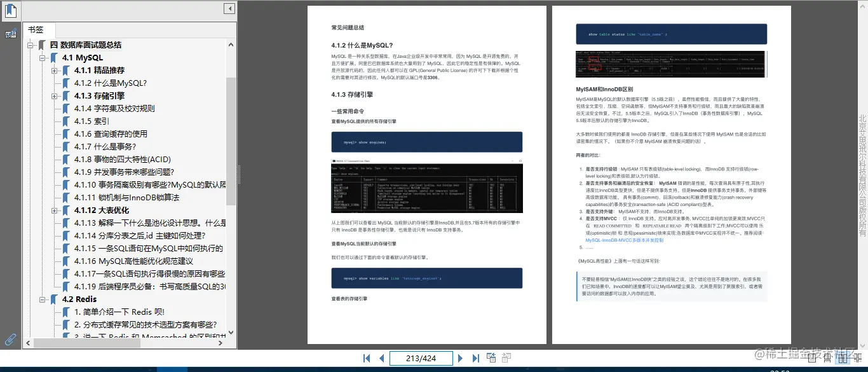Collapse the navigation panel arrow button
Viewport: 868px width, 372px height.
[229, 8]
